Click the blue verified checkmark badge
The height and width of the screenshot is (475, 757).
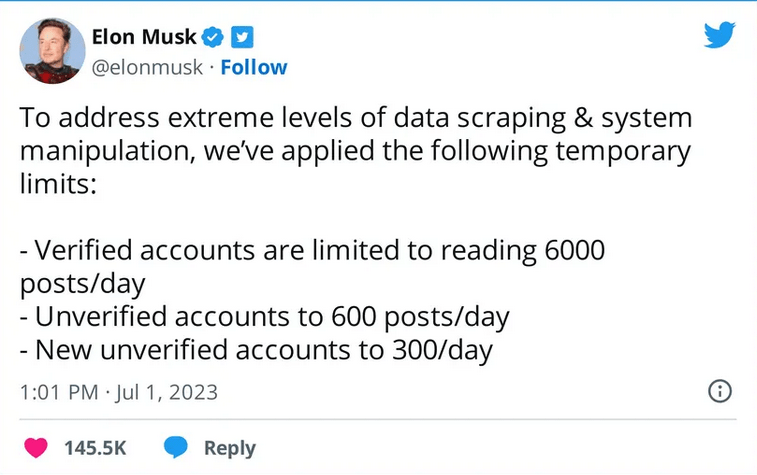pyautogui.click(x=214, y=37)
